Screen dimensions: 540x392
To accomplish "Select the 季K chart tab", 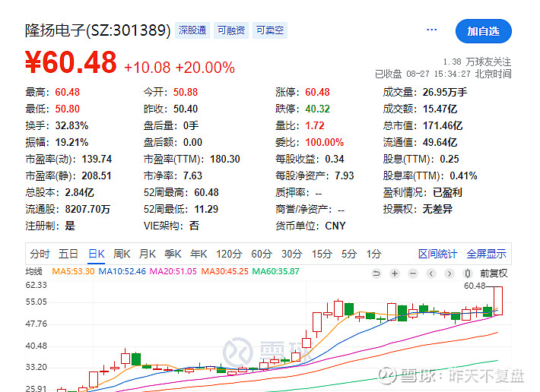I will (173, 254).
